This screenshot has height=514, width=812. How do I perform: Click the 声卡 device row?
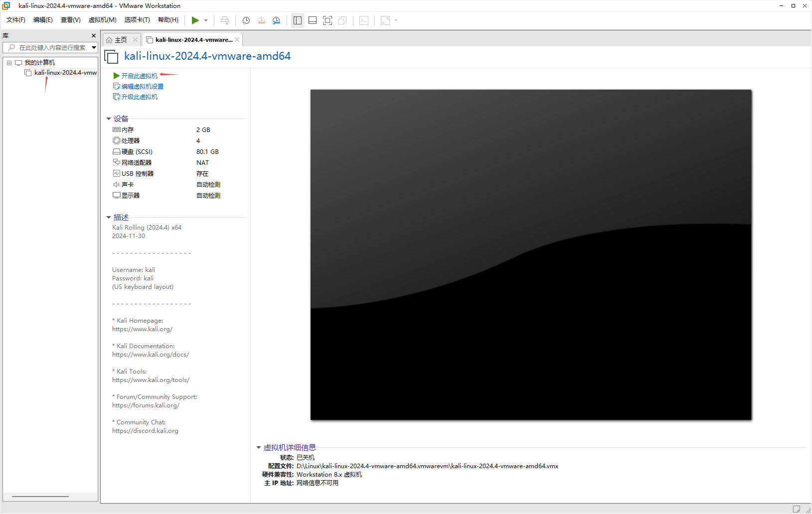[x=179, y=184]
